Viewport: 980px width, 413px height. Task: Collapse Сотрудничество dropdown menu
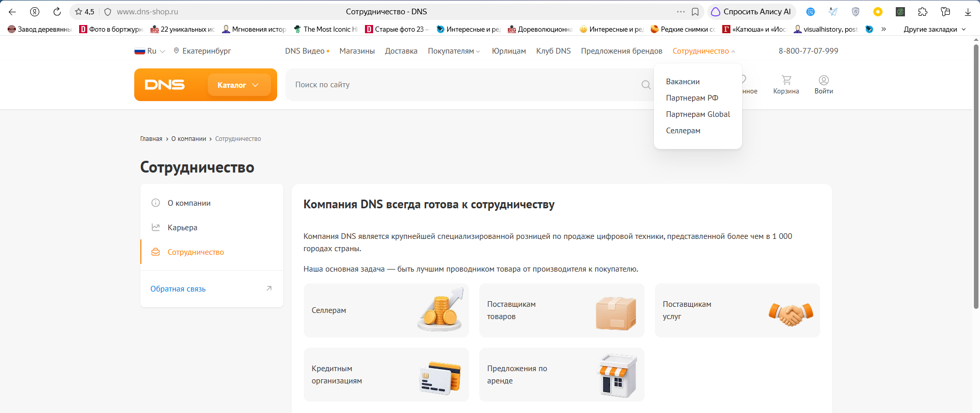coord(704,51)
